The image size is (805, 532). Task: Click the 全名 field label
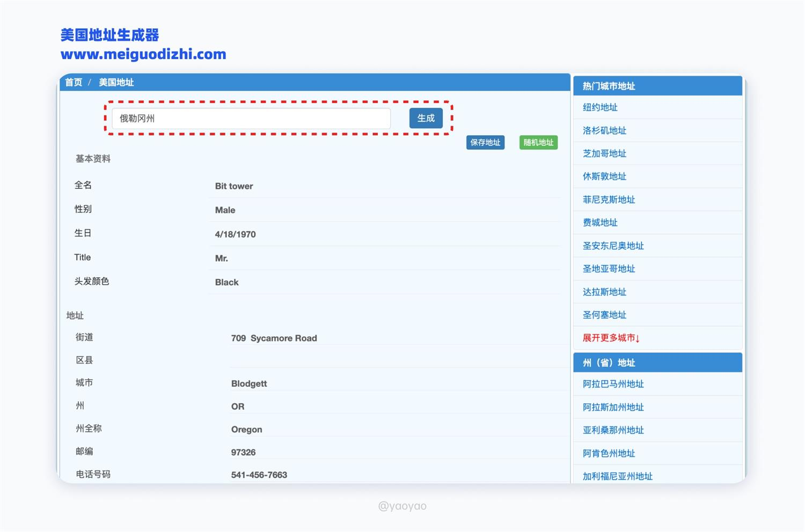(83, 185)
